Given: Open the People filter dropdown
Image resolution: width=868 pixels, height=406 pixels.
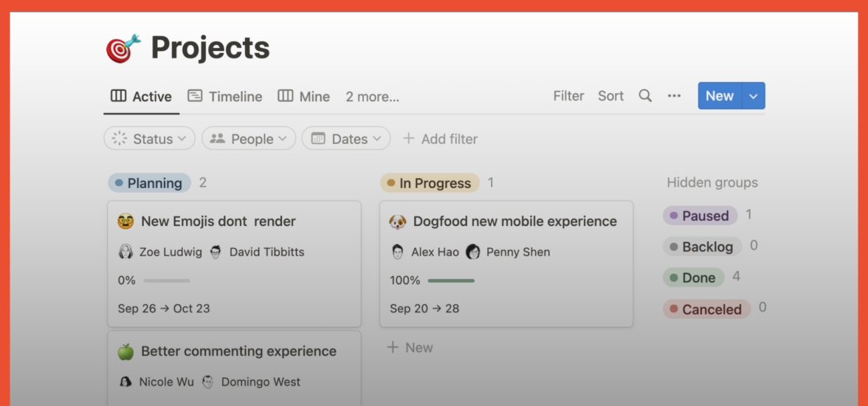Looking at the screenshot, I should pos(249,139).
